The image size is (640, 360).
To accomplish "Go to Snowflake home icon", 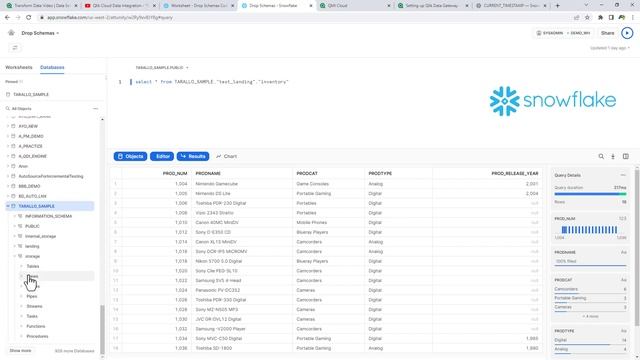I will 11,33.
